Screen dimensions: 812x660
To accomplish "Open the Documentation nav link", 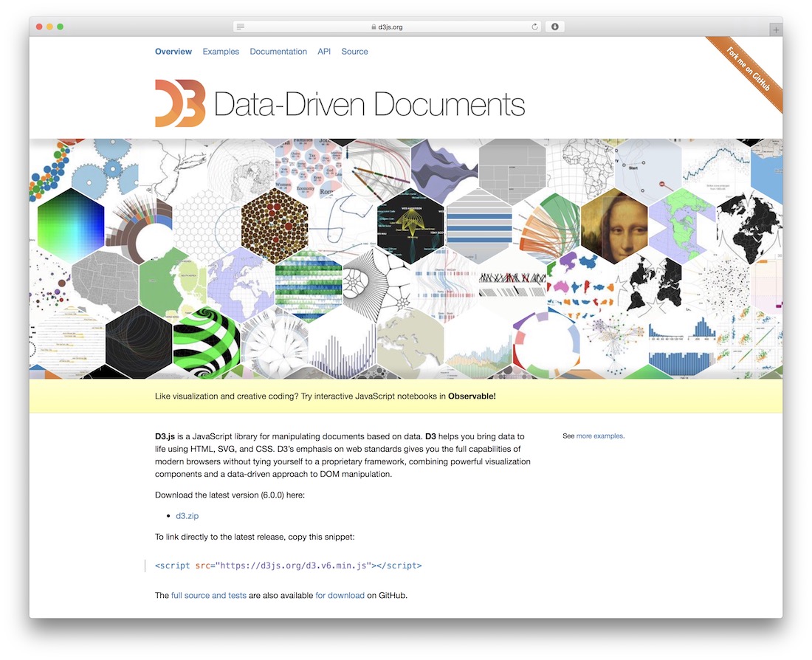I will point(278,51).
